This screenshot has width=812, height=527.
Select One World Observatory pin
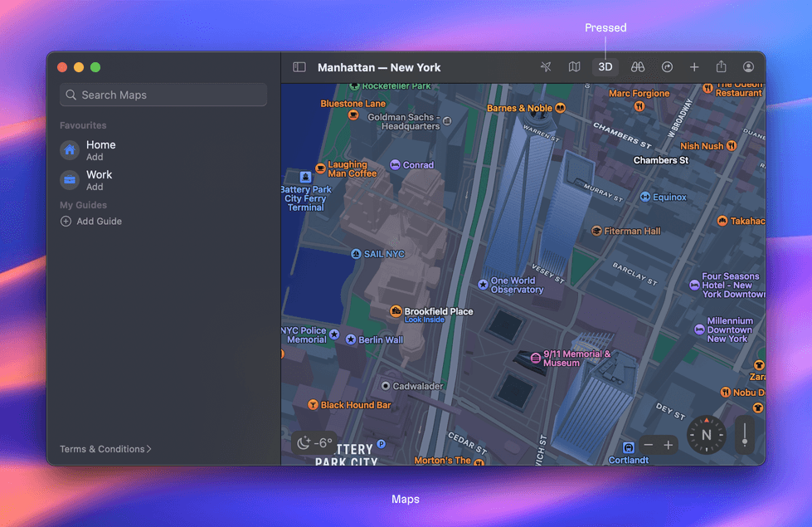[x=483, y=285]
